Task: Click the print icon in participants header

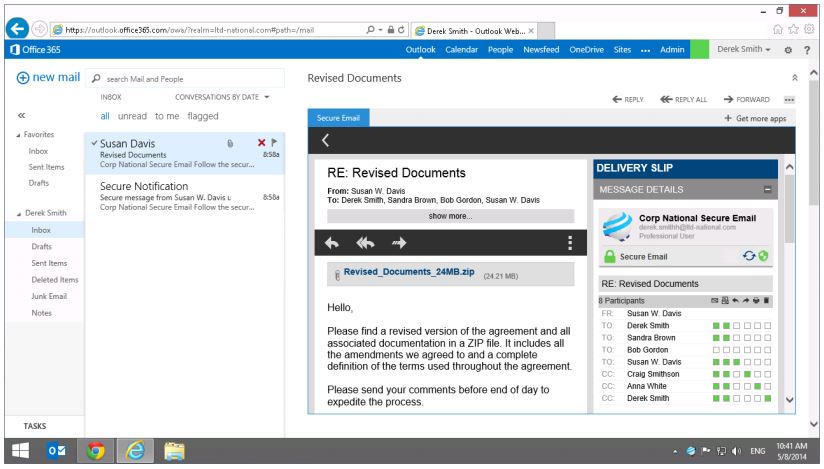Action: [x=756, y=301]
